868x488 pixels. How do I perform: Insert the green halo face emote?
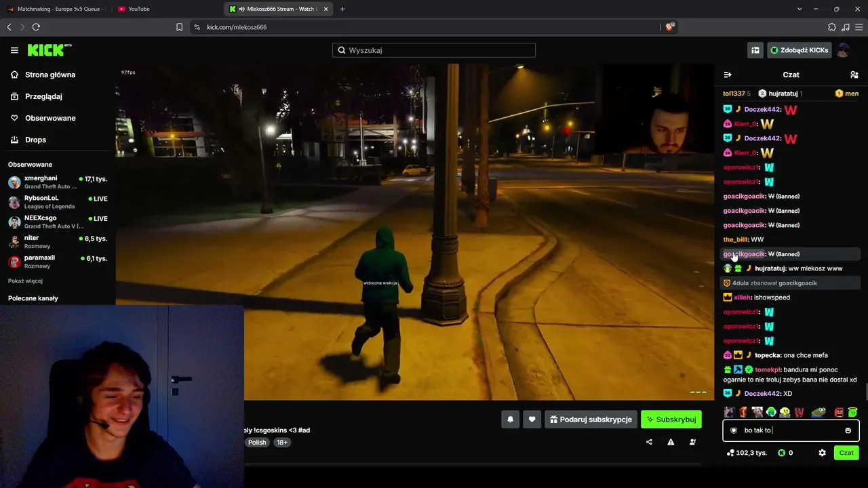(852, 412)
